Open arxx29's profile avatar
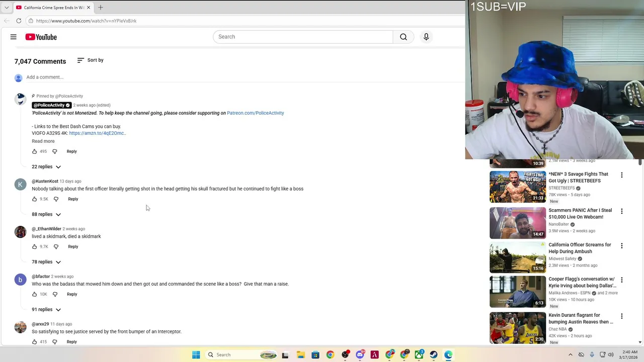644x362 pixels. click(20, 327)
